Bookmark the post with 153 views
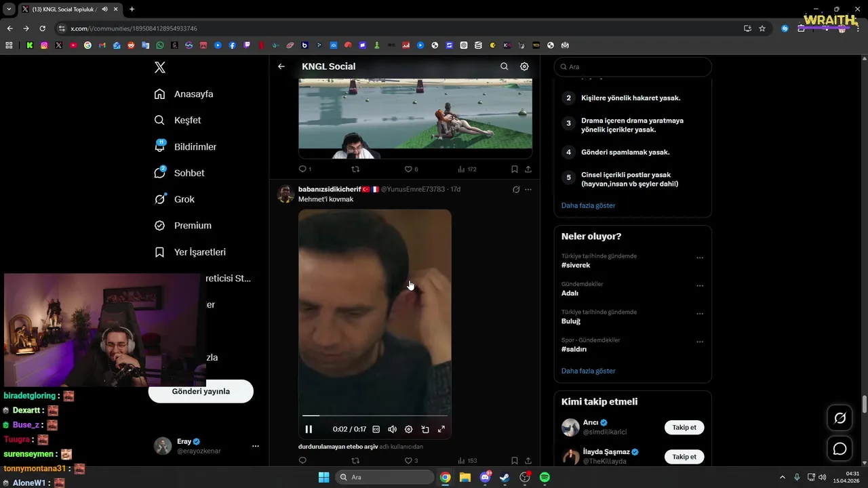 pos(514,460)
